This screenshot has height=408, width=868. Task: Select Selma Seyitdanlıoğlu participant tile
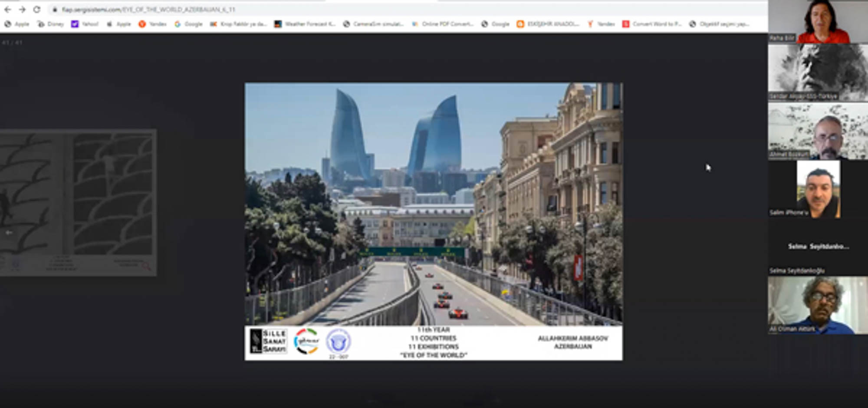tap(818, 247)
